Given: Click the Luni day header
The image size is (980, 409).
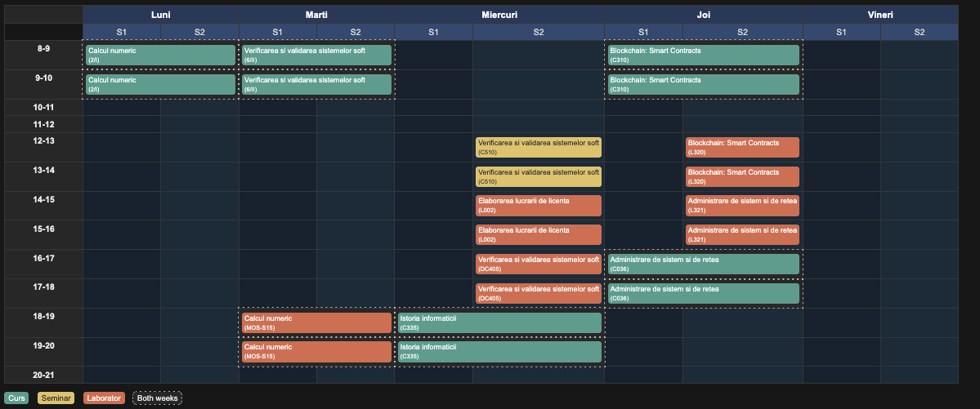Looking at the screenshot, I should [x=161, y=15].
